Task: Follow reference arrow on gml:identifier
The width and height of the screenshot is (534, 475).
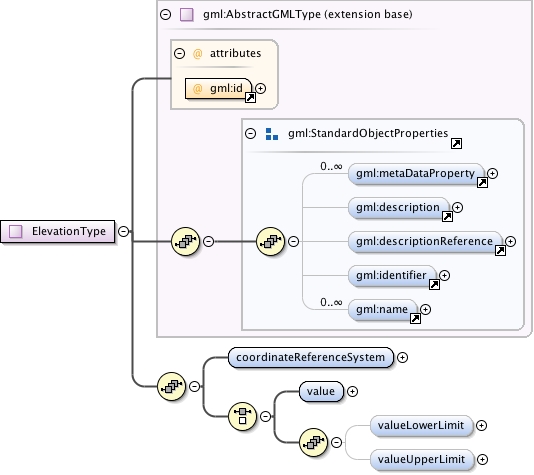Action: point(434,285)
